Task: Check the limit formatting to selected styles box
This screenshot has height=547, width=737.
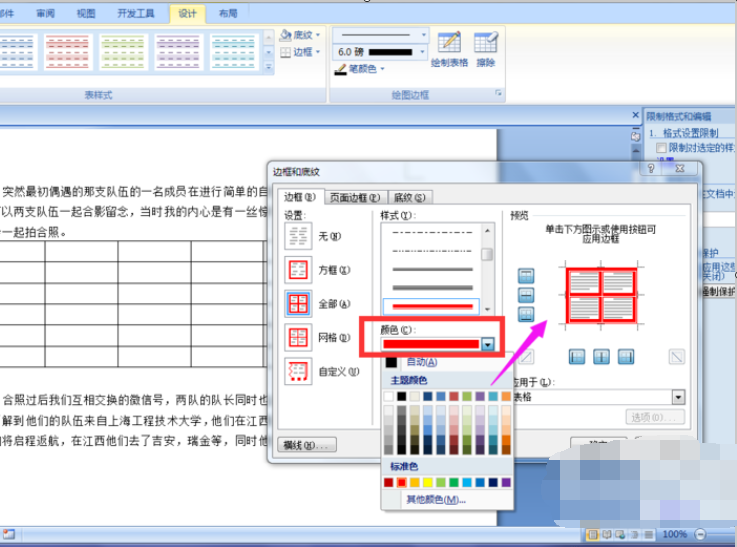Action: click(x=661, y=148)
